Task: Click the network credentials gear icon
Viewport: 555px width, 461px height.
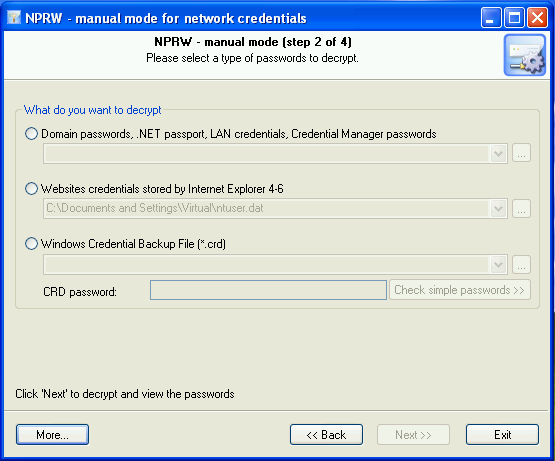Action: (x=525, y=55)
